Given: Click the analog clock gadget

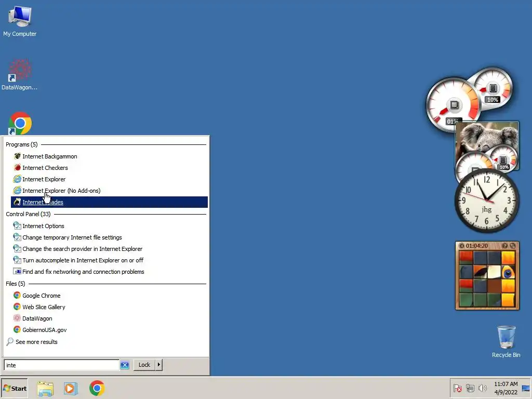Looking at the screenshot, I should pos(487,201).
